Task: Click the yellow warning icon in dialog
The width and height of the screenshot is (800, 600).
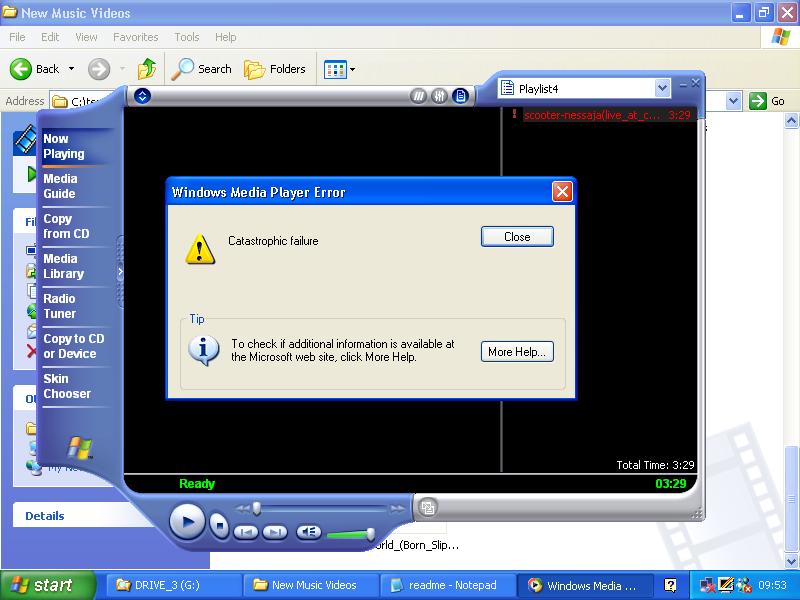Action: point(199,249)
